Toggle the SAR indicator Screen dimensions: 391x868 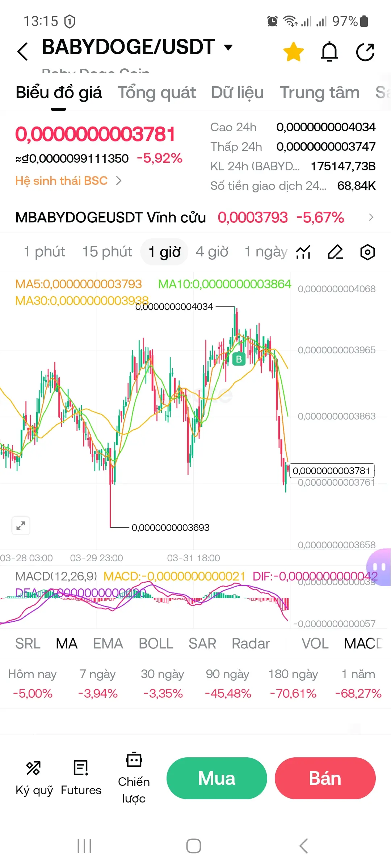click(202, 644)
